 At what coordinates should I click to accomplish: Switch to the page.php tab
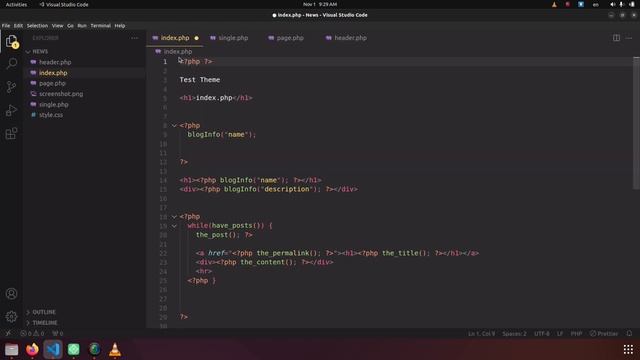pyautogui.click(x=290, y=38)
